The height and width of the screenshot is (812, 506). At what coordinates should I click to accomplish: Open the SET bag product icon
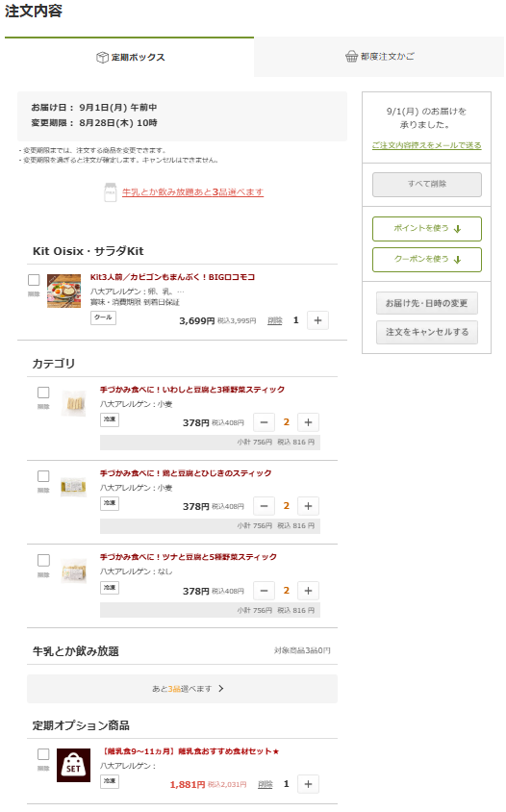pyautogui.click(x=73, y=766)
